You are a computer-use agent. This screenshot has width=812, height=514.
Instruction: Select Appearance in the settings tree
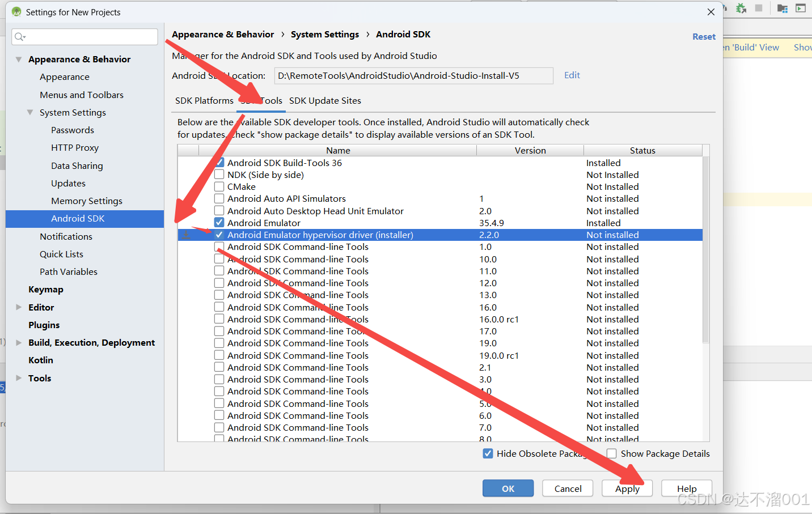65,77
